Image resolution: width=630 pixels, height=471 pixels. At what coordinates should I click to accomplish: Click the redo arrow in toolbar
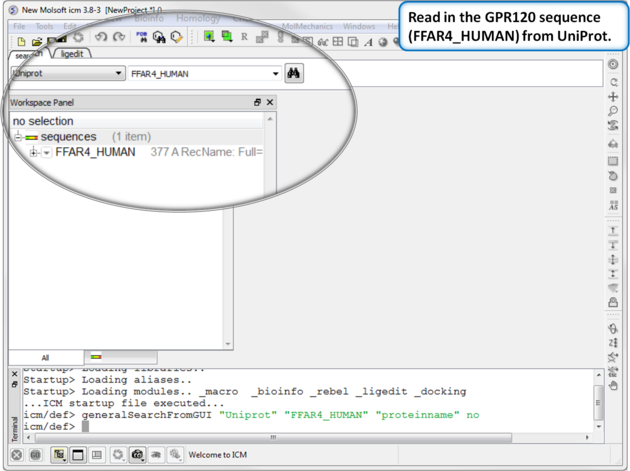[x=119, y=38]
